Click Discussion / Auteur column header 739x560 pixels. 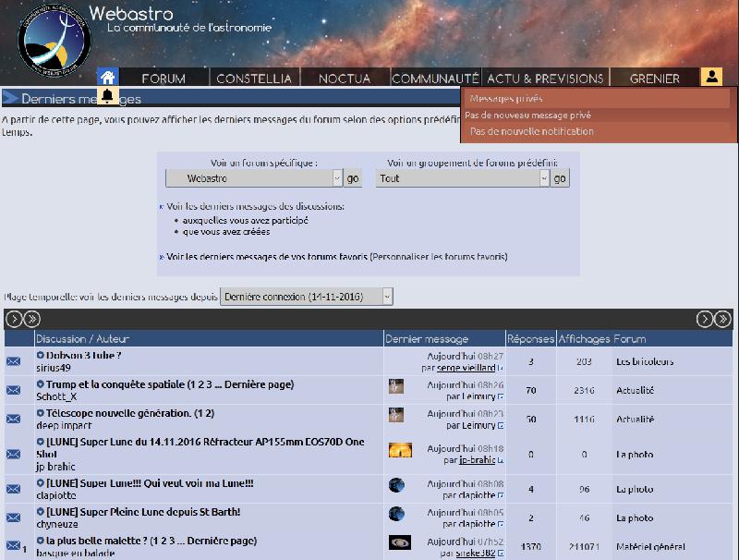click(82, 339)
